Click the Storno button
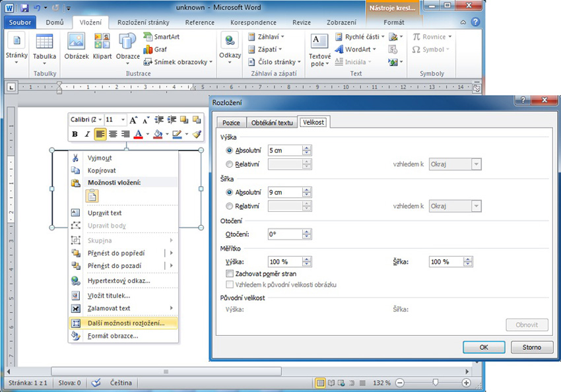 pos(531,347)
